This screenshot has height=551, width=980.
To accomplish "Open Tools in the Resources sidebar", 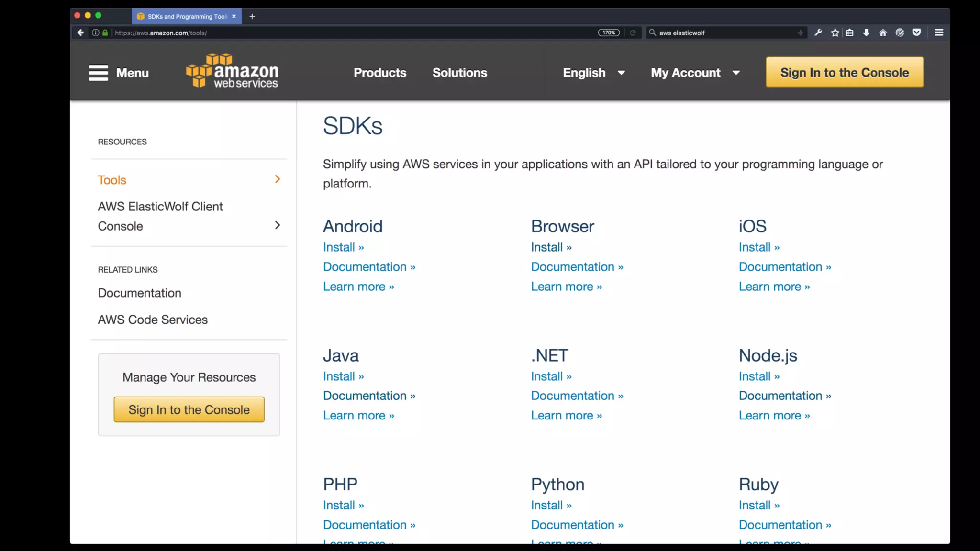I will point(112,180).
